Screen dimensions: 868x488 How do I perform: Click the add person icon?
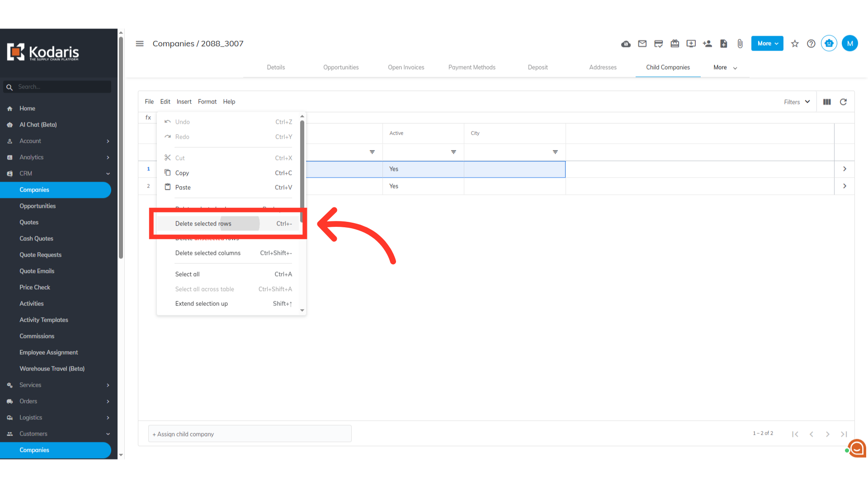pyautogui.click(x=708, y=44)
